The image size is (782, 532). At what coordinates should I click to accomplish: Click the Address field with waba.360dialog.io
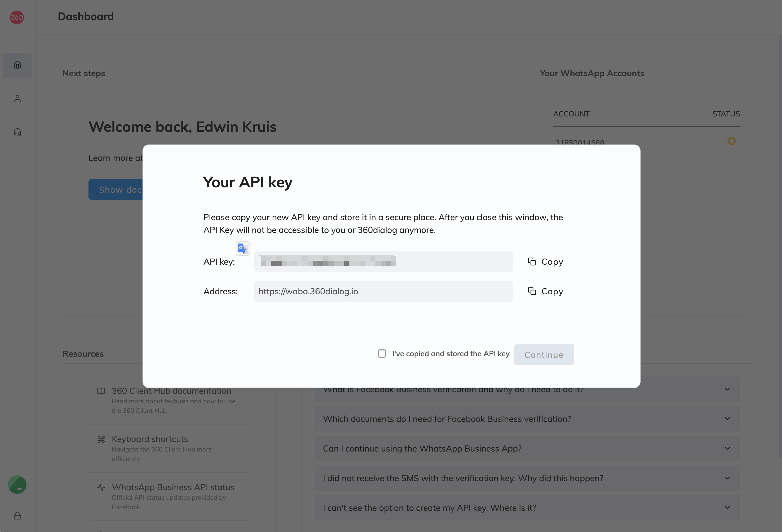383,291
